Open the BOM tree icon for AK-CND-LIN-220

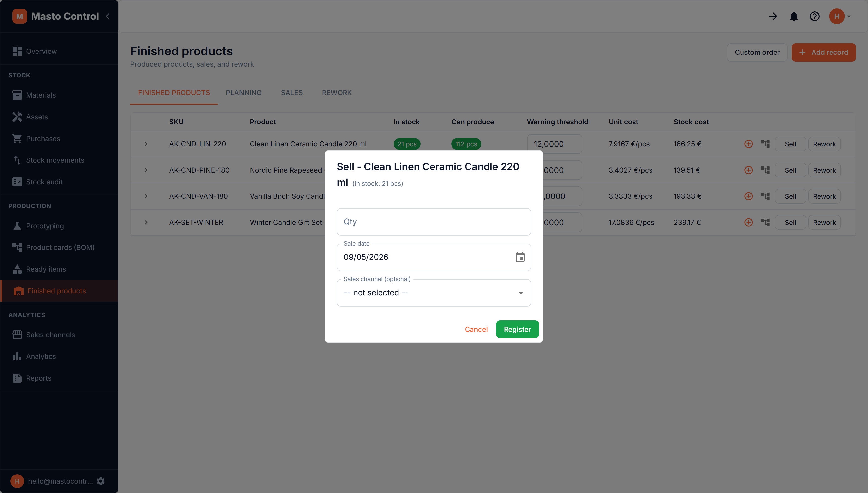pos(765,144)
